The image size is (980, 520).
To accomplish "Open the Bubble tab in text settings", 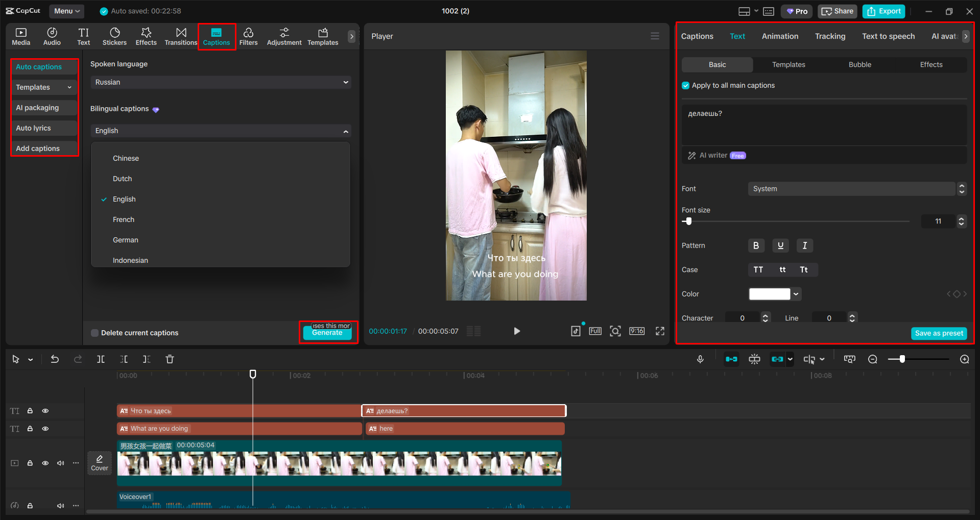I will point(859,64).
